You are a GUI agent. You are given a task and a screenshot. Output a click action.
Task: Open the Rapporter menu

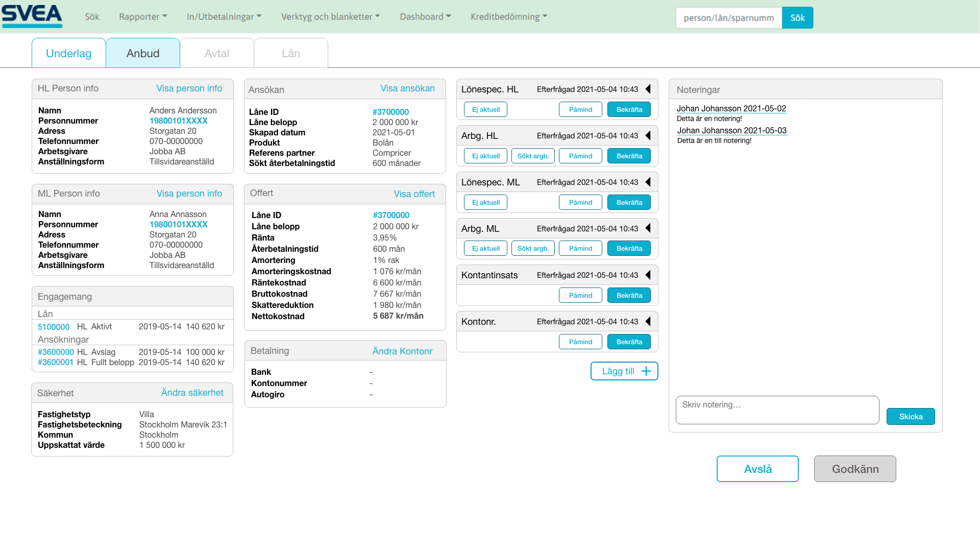tap(142, 16)
